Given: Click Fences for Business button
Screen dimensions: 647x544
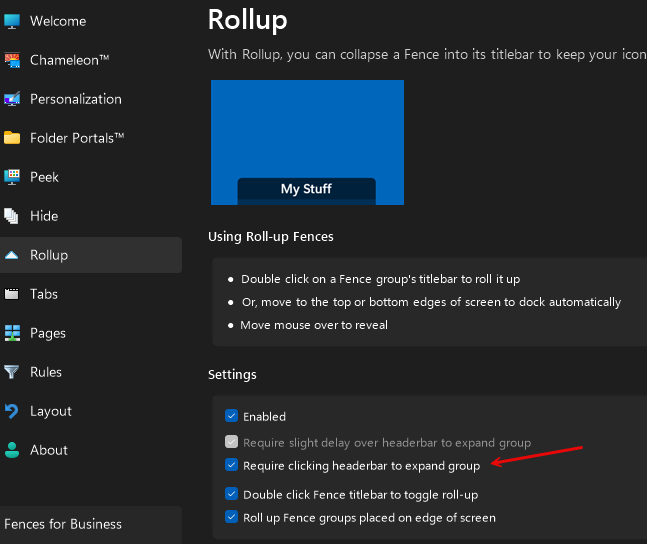Looking at the screenshot, I should (63, 524).
